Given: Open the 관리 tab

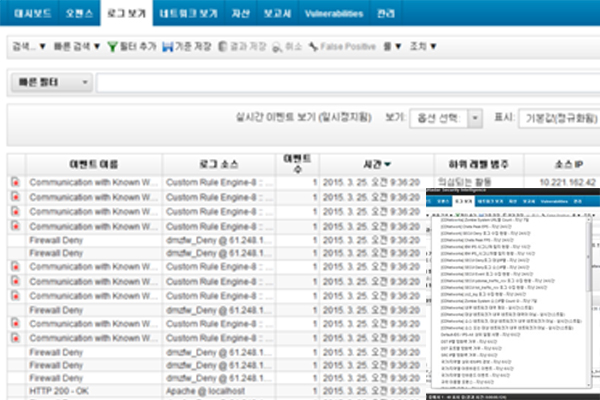Looking at the screenshot, I should point(385,13).
